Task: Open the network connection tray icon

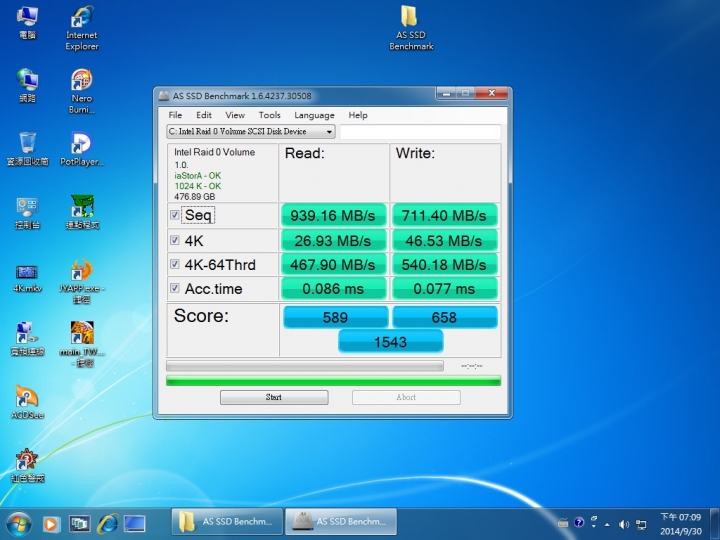Action: point(641,524)
